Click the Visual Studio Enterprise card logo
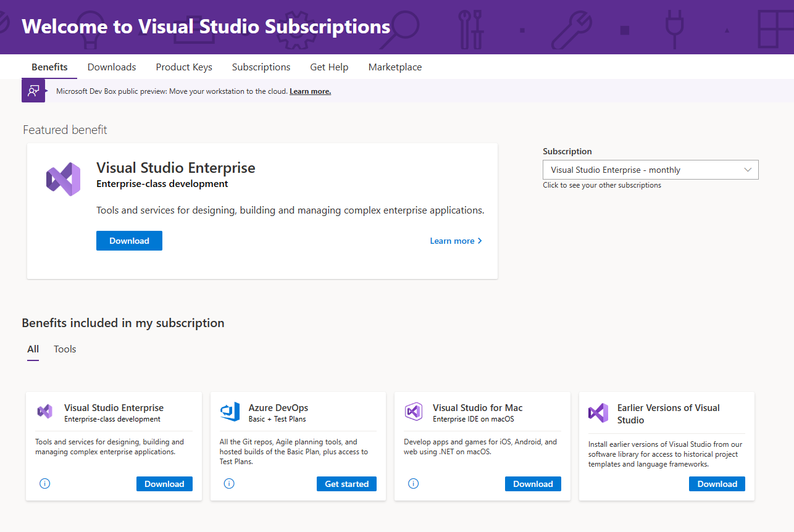Screen dimensions: 794x532 point(44,412)
